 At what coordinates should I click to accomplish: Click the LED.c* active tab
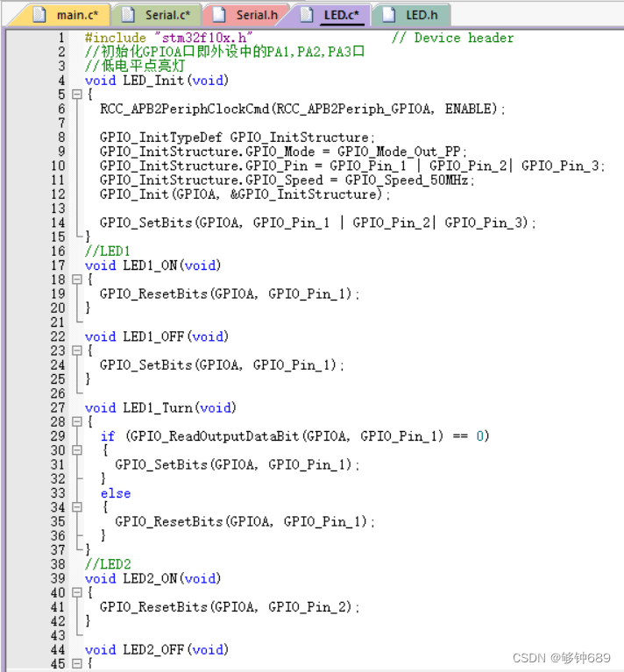click(x=332, y=15)
